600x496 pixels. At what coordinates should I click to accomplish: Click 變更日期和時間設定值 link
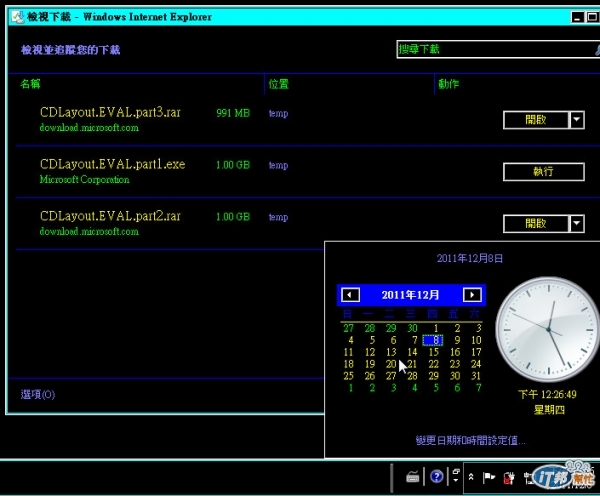(x=470, y=441)
